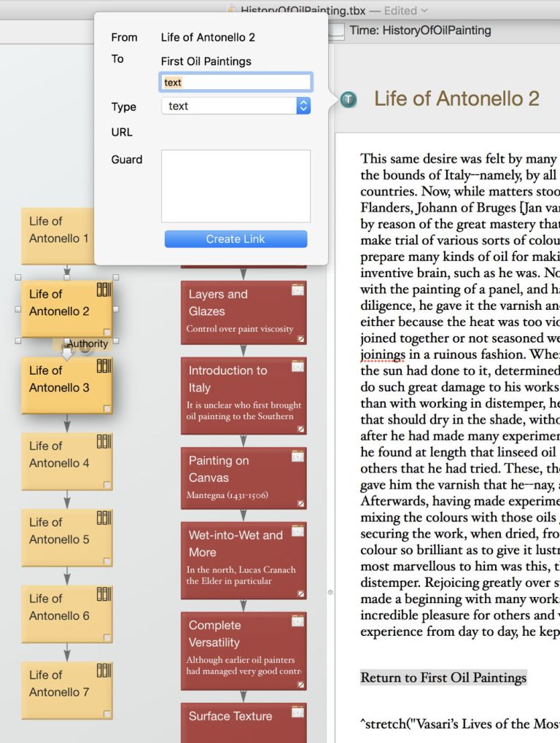Click corner square of Life of Antonello 4
This screenshot has width=560, height=743.
click(x=107, y=485)
